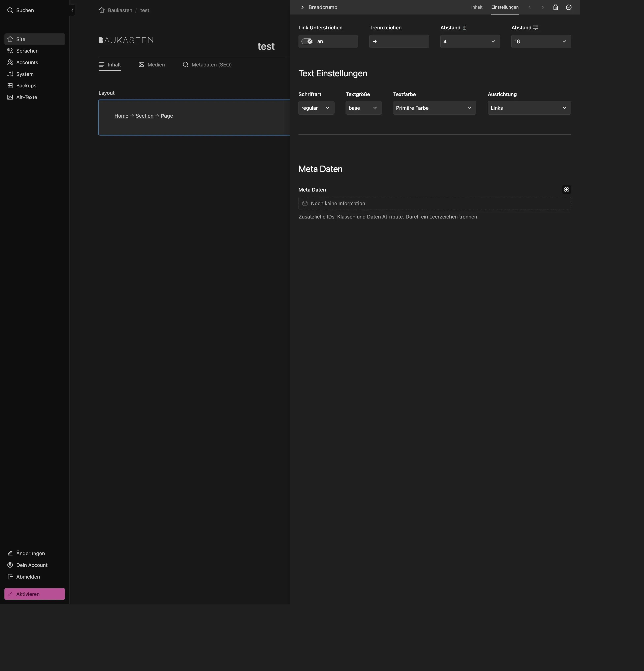
Task: Open the Primäre Farbe color selector
Action: [x=434, y=108]
